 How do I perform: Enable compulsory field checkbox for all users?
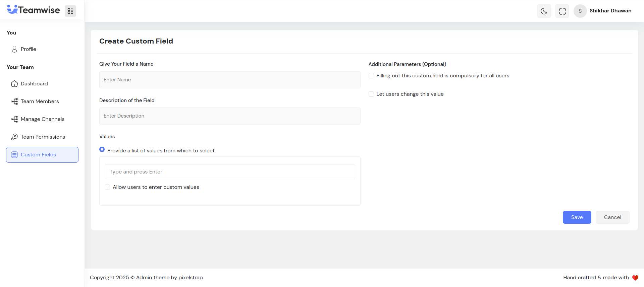pos(371,76)
